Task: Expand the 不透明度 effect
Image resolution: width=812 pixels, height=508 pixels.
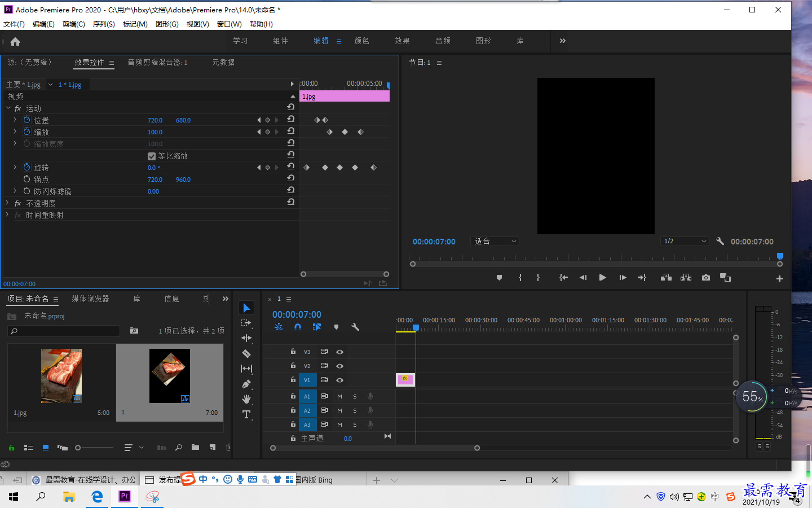Action: [x=7, y=203]
